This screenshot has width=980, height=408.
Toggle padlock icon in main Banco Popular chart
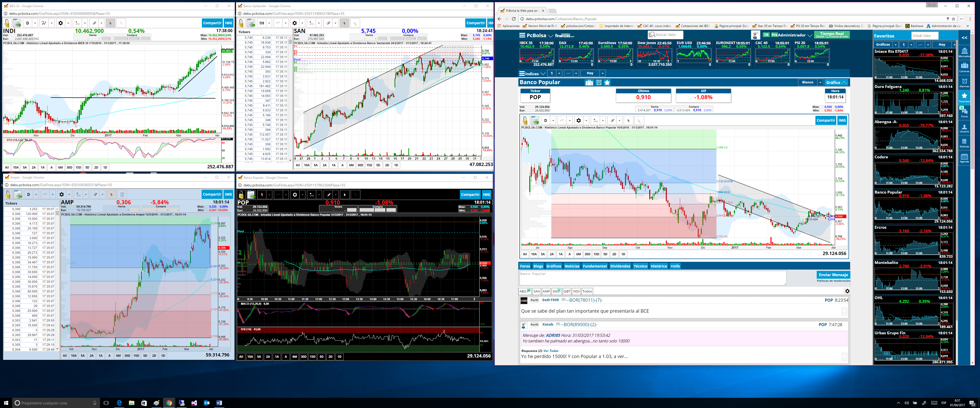525,121
